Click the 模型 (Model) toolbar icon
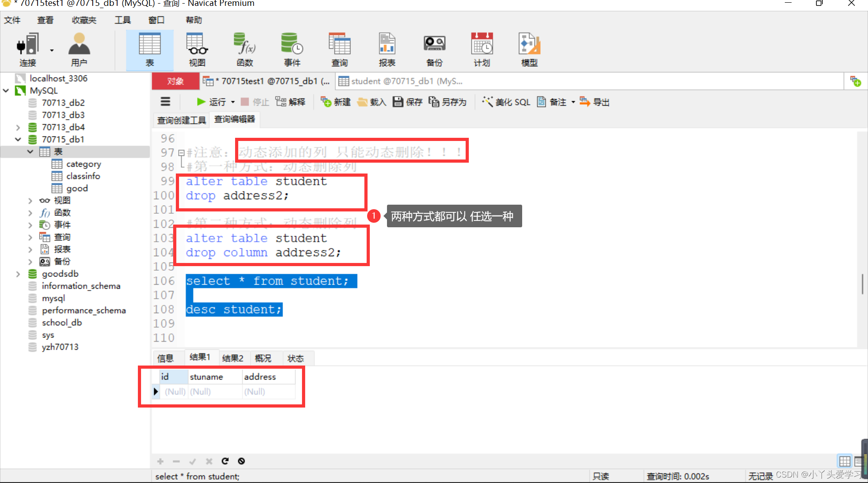This screenshot has width=868, height=483. pyautogui.click(x=529, y=50)
